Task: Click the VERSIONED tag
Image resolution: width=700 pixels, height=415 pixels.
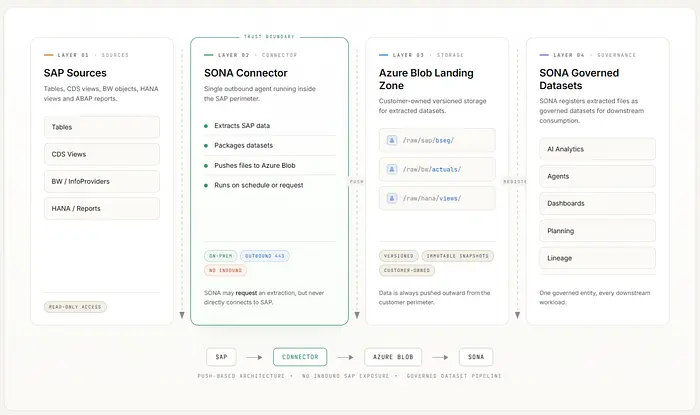Action: click(x=399, y=256)
